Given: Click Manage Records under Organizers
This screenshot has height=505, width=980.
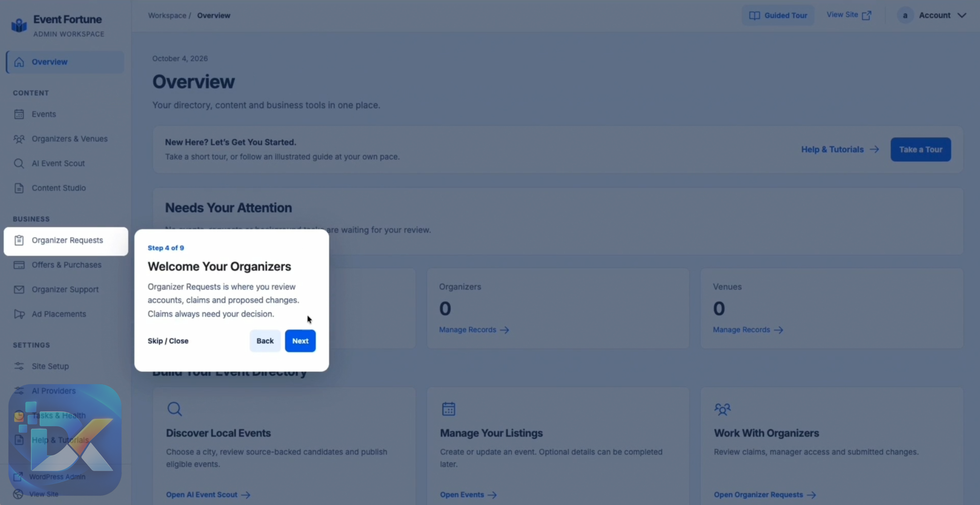Looking at the screenshot, I should click(x=473, y=330).
